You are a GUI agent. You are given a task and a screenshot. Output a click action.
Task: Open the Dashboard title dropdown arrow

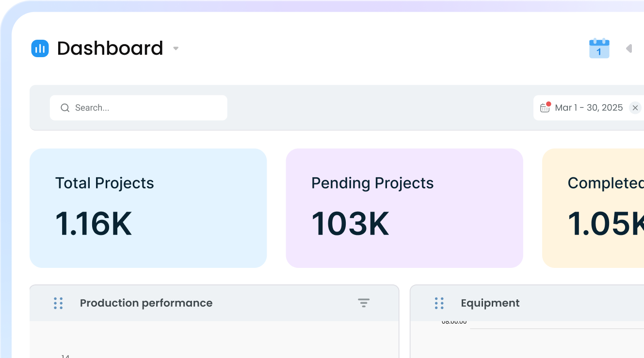tap(176, 48)
